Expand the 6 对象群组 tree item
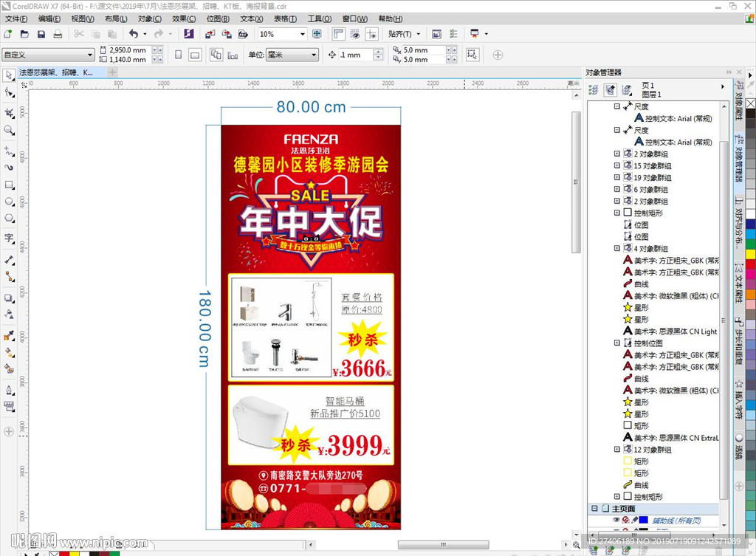756x556 pixels. [616, 189]
